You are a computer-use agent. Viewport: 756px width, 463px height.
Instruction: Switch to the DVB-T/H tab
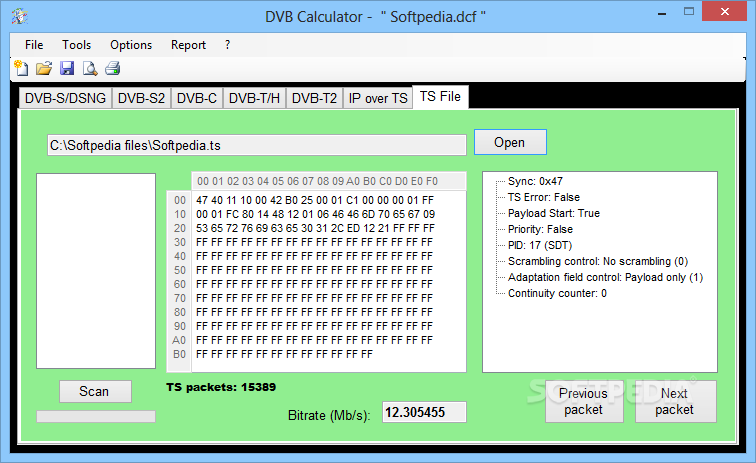click(x=254, y=98)
